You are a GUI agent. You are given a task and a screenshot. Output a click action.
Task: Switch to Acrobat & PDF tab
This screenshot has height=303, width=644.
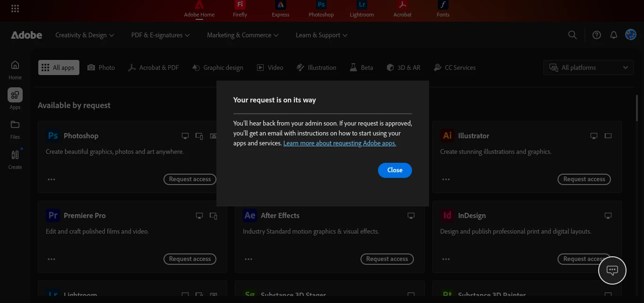tap(154, 67)
